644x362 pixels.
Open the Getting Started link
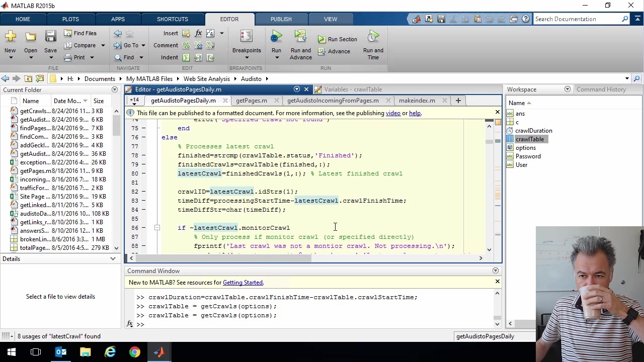(x=243, y=283)
